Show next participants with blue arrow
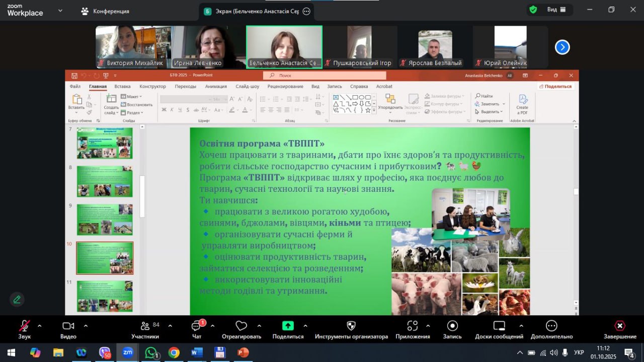 pyautogui.click(x=562, y=47)
